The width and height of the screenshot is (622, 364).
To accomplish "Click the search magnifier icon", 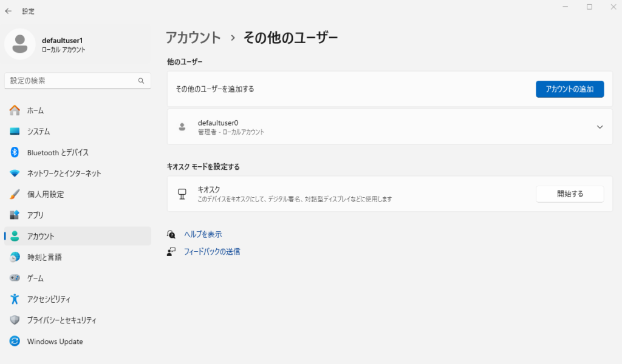I will click(141, 81).
